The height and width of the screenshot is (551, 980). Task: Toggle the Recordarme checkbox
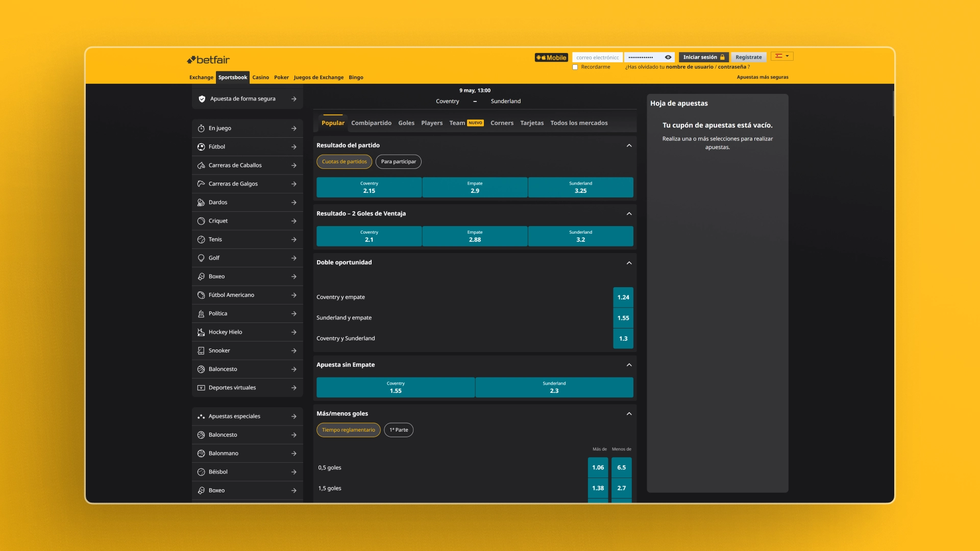pos(575,67)
